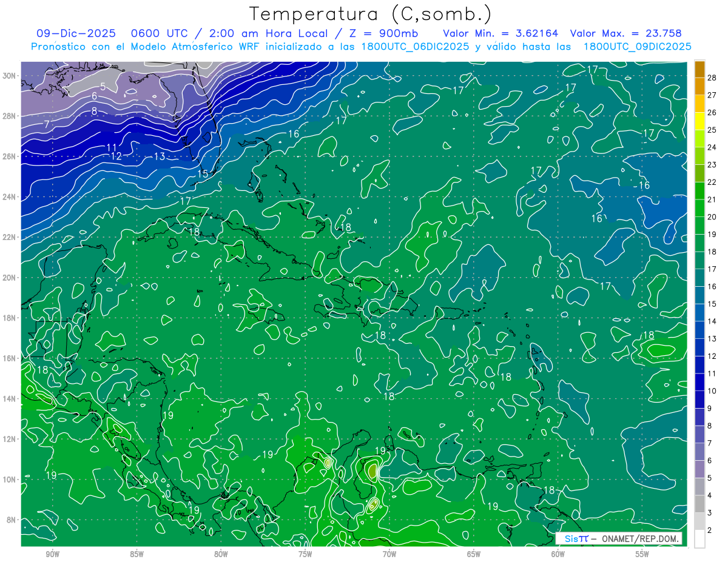Click the '8N' latitude axis label
The image size is (728, 562).
[x=12, y=520]
